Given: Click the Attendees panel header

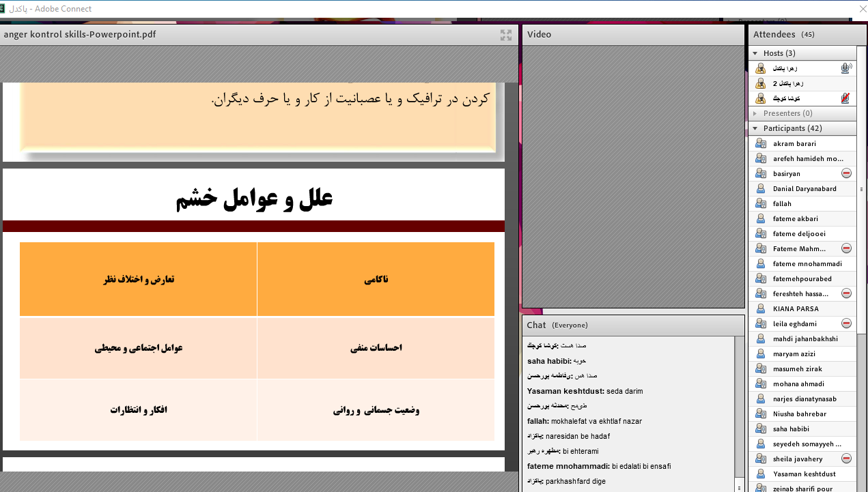Looking at the screenshot, I should [x=774, y=35].
